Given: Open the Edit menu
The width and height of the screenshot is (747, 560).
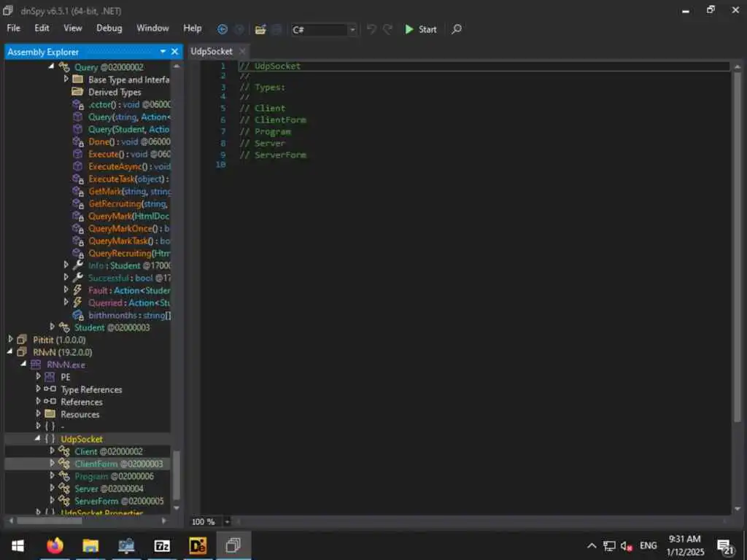Looking at the screenshot, I should (x=42, y=28).
